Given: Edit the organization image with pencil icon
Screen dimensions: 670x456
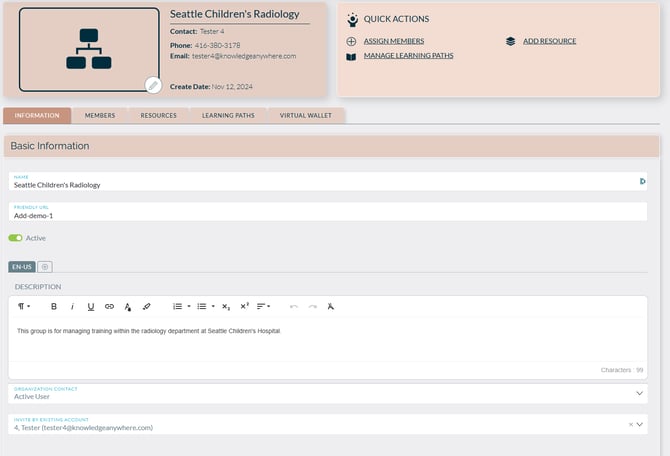Looking at the screenshot, I should (153, 85).
